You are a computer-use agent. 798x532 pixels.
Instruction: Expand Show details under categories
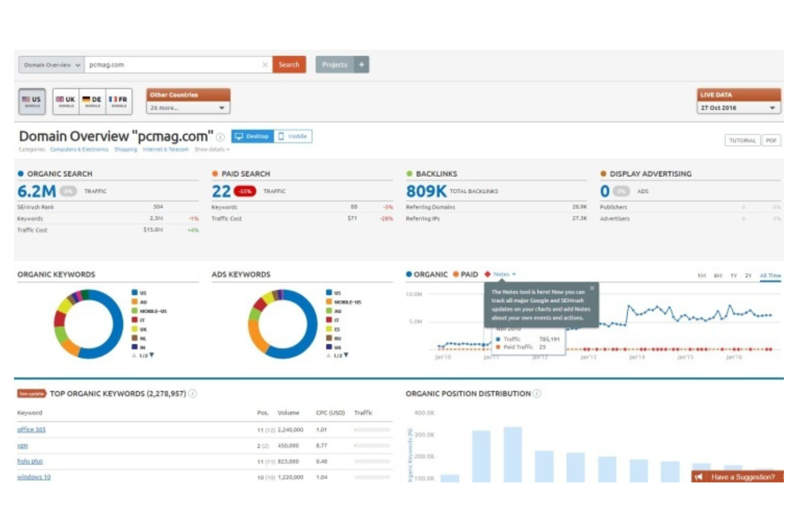(x=212, y=149)
